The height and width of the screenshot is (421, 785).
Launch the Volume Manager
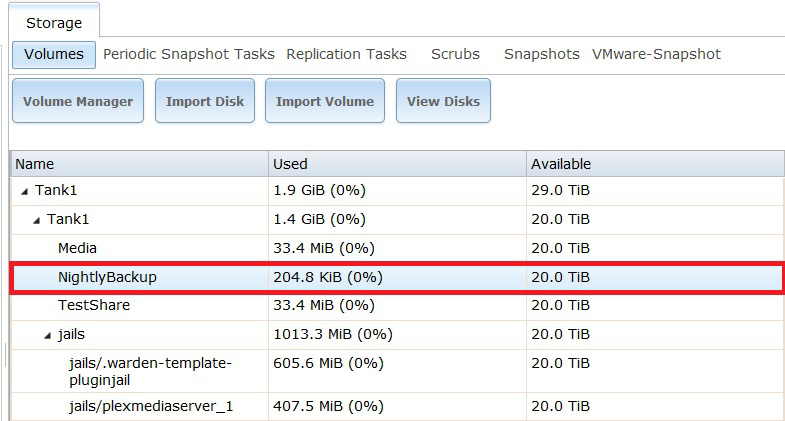tap(78, 101)
